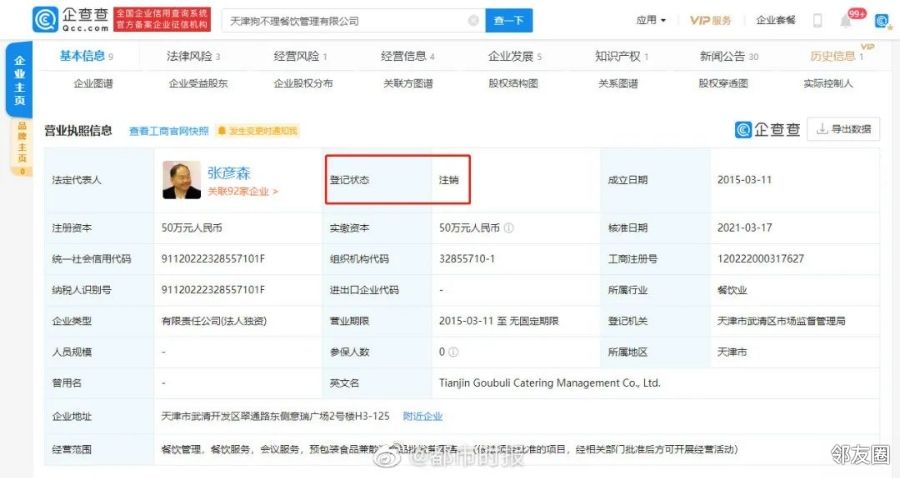Viewport: 900px width, 478px height.
Task: Switch to the 法律风险 tab
Action: [193, 57]
